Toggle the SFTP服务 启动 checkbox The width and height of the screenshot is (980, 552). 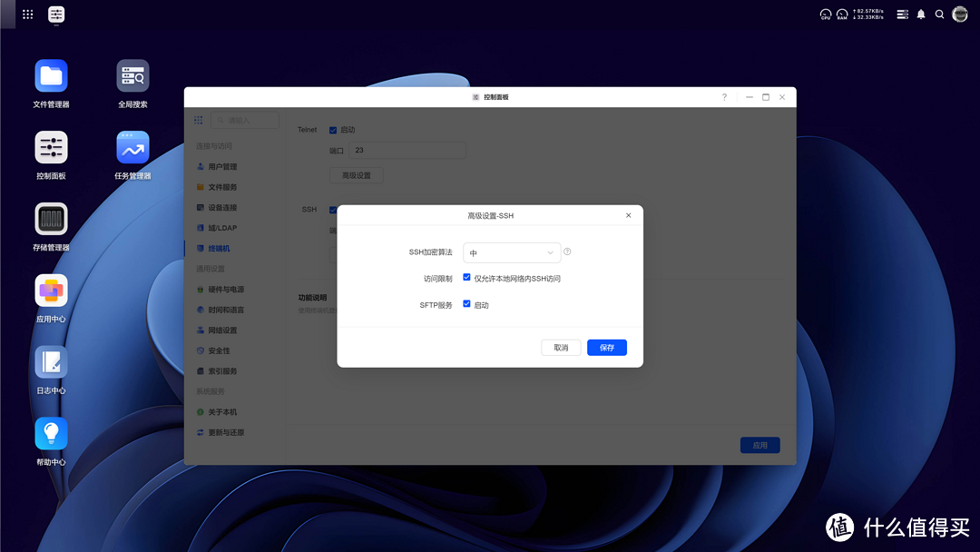tap(466, 305)
